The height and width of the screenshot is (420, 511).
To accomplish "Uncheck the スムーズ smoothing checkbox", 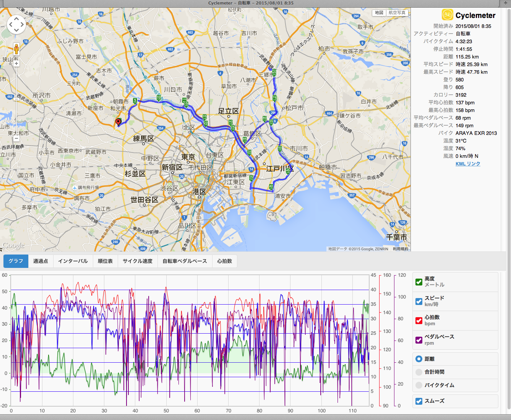I will click(x=419, y=401).
